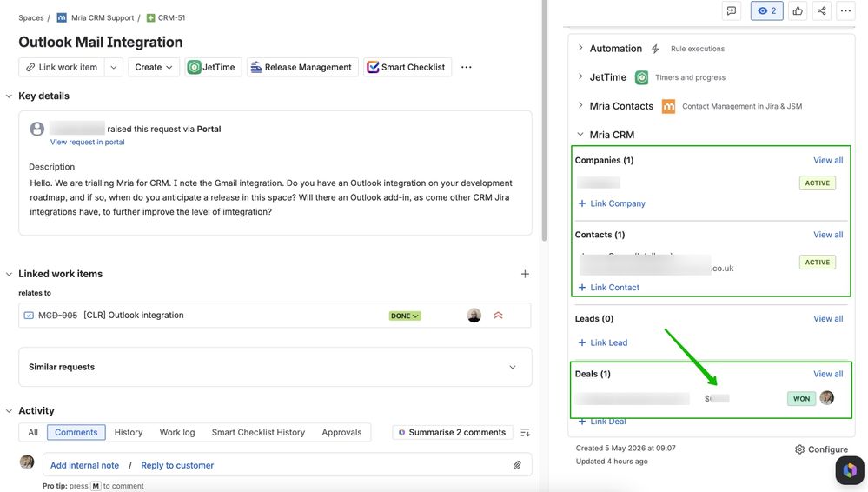Attach a file with paperclip icon
Image resolution: width=868 pixels, height=492 pixels.
pos(516,465)
